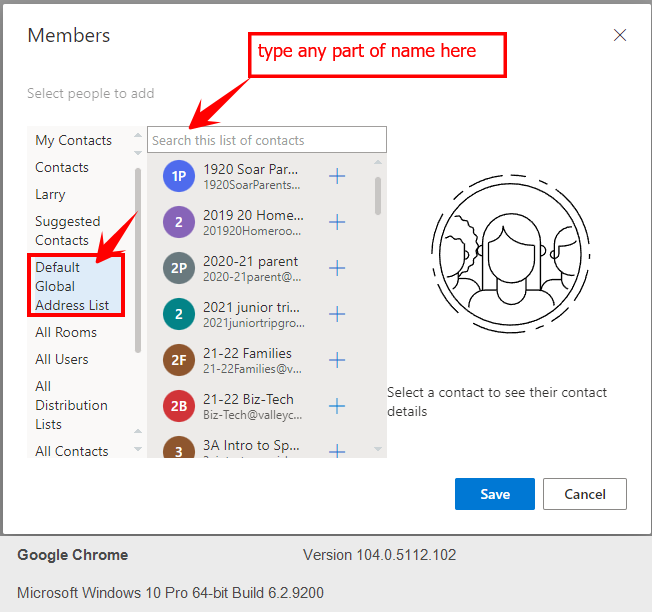The width and height of the screenshot is (652, 612).
Task: Open Suggested Contacts list
Action: tap(68, 231)
